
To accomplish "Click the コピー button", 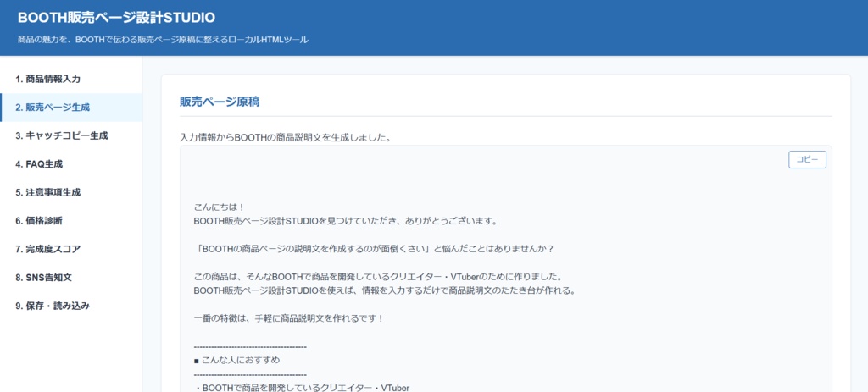I will coord(807,159).
